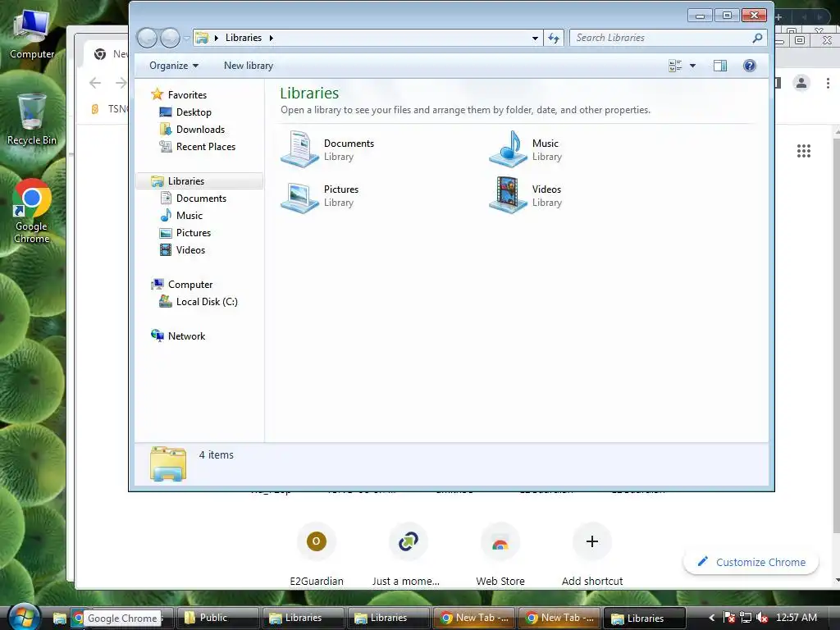840x630 pixels.
Task: Change your view icon in toolbar
Action: click(676, 66)
